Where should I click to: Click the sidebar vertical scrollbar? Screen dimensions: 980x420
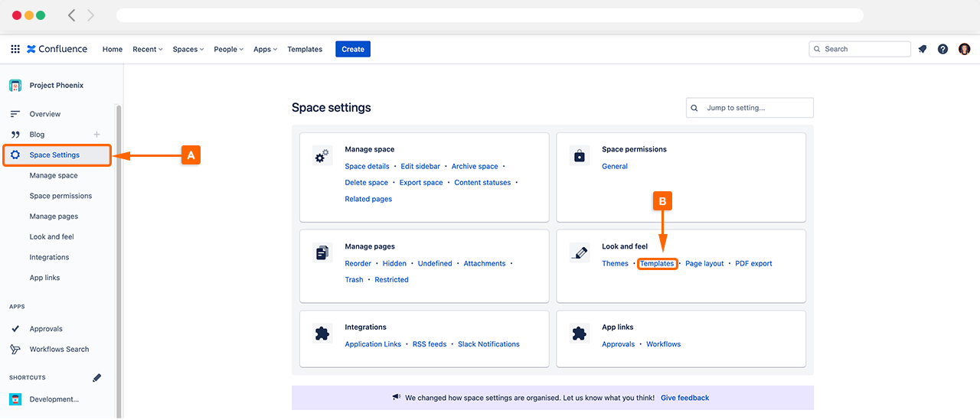click(x=119, y=260)
